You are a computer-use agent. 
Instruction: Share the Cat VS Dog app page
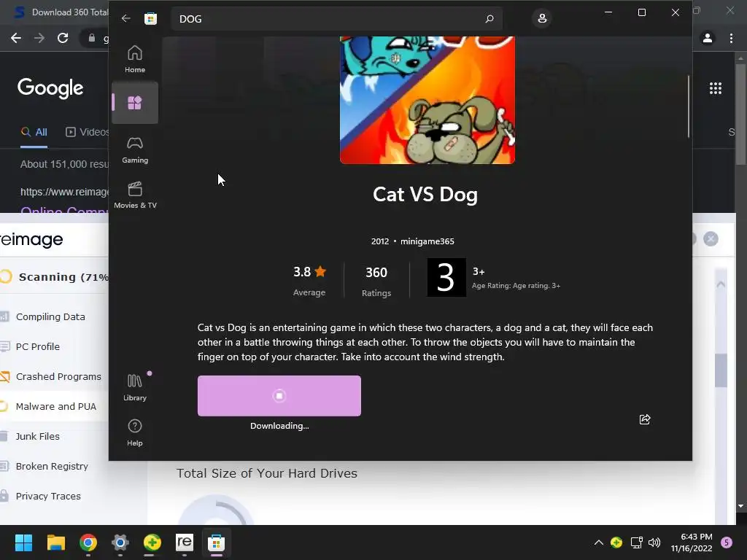pos(645,419)
